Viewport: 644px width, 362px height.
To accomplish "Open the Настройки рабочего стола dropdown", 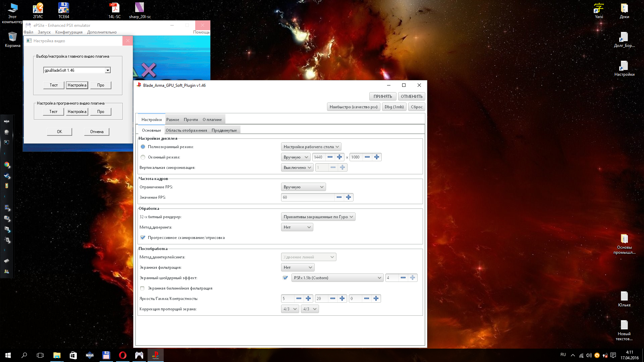I will click(311, 147).
